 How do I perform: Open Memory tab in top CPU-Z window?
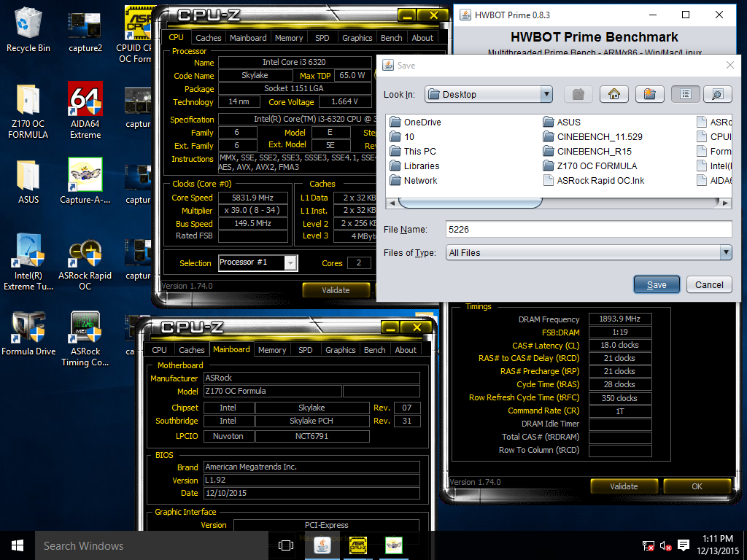(x=289, y=38)
